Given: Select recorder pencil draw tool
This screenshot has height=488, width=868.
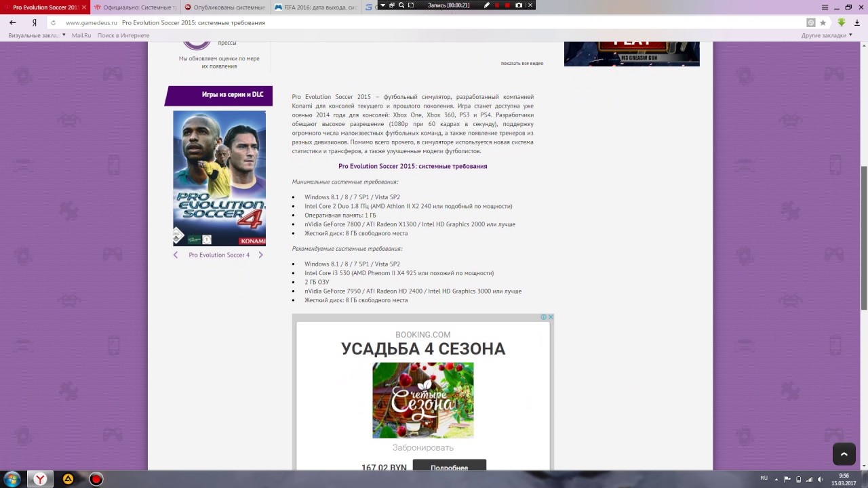Looking at the screenshot, I should click(487, 5).
